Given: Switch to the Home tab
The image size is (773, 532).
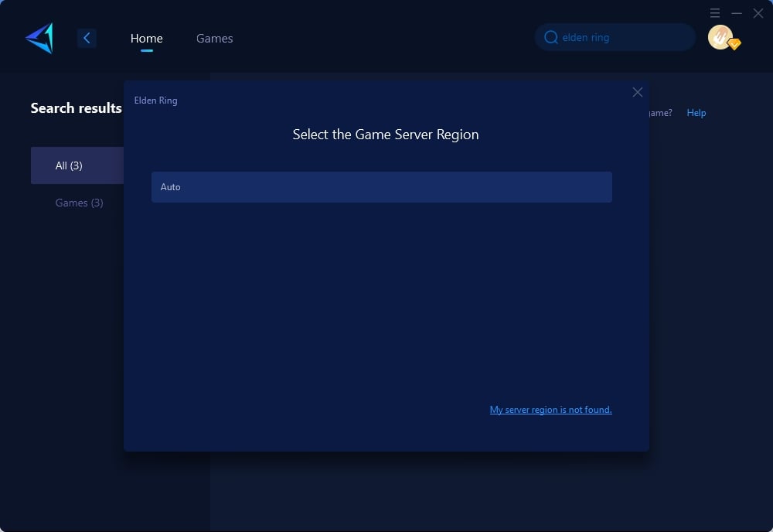Looking at the screenshot, I should click(146, 38).
